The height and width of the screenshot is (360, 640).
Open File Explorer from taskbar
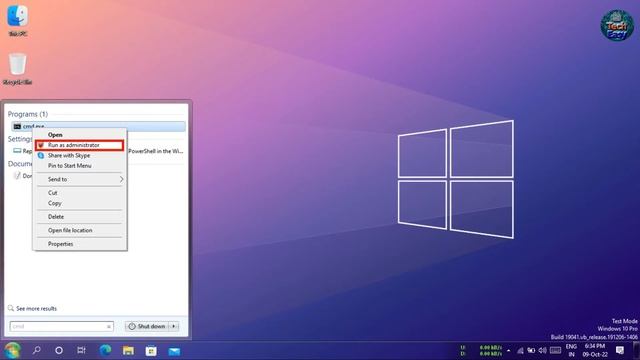click(x=128, y=350)
